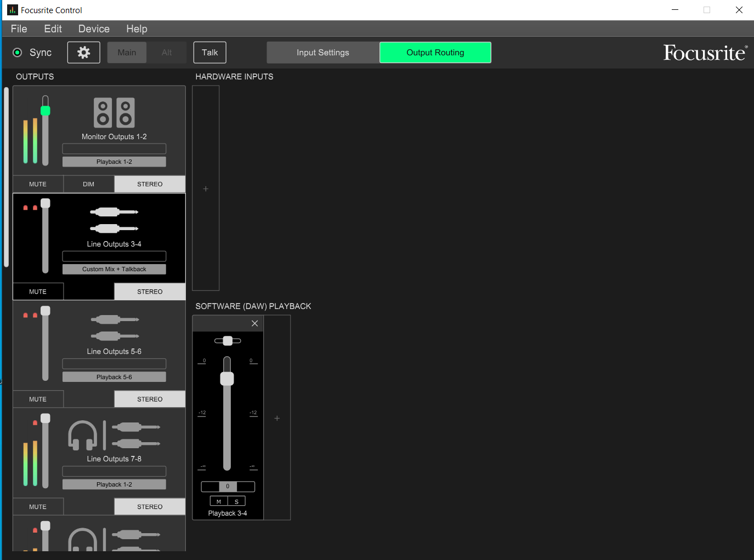Screen dimensions: 754x560
Task: Toggle DIM on Monitor Outputs 1-2
Action: [x=89, y=184]
